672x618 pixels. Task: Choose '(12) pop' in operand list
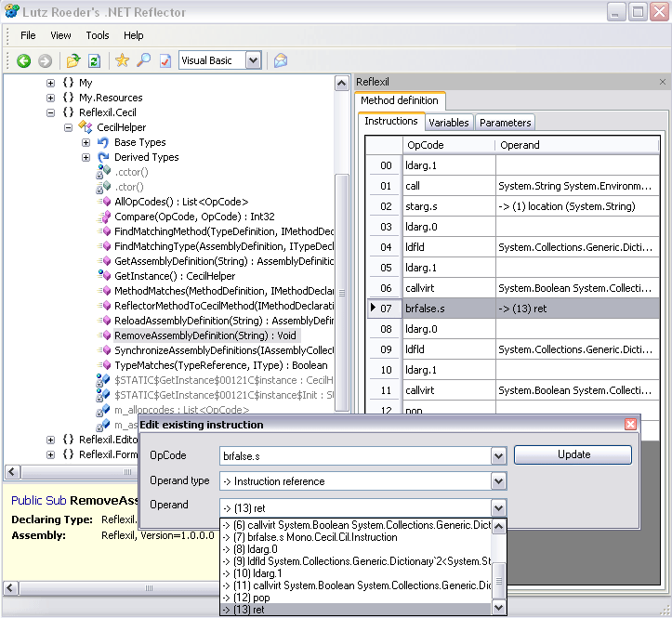pos(356,598)
